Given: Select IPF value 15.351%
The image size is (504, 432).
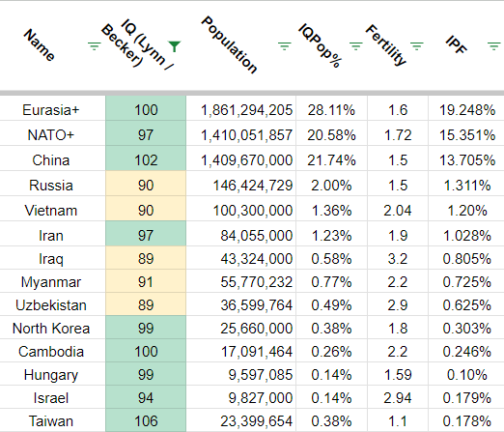Looking at the screenshot, I should pyautogui.click(x=467, y=135).
